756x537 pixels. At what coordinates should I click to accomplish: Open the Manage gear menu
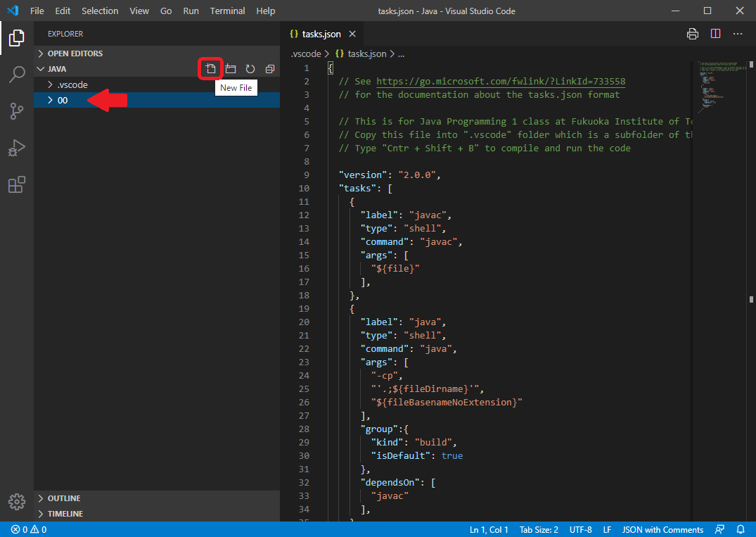(x=16, y=502)
